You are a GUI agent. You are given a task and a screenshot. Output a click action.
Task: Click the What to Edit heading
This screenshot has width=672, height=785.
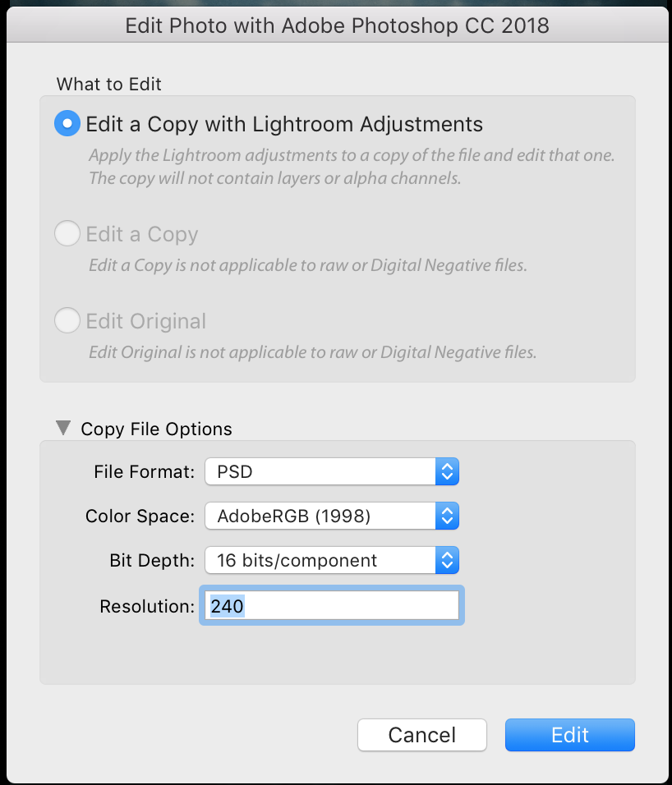(x=108, y=84)
